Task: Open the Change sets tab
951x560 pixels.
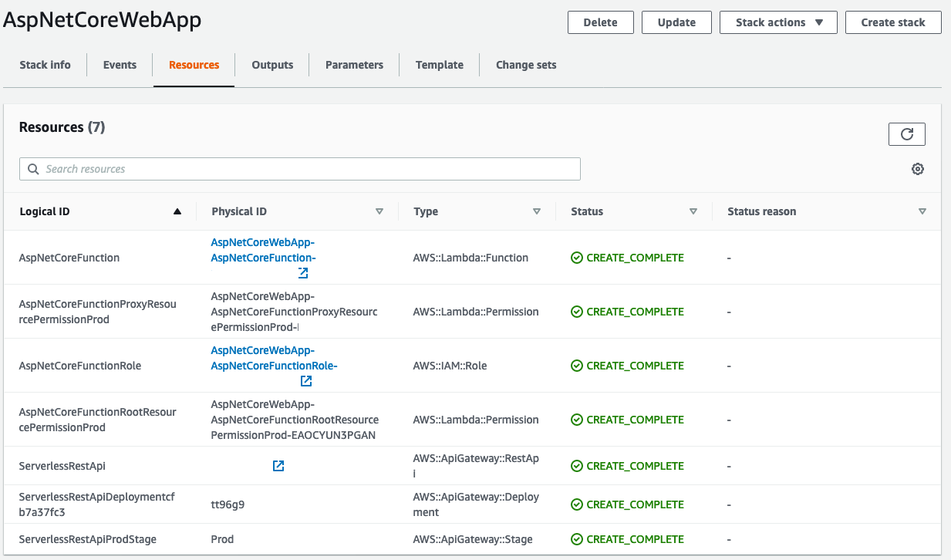Action: pyautogui.click(x=526, y=65)
